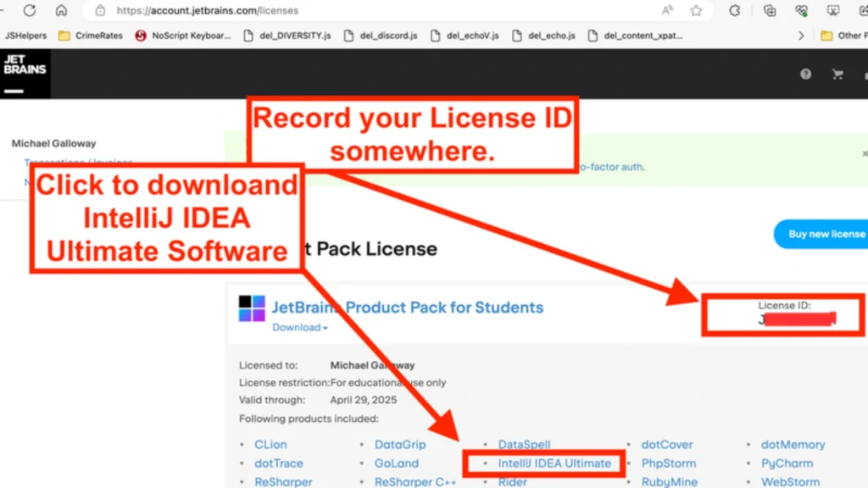Click the read aloud icon in address bar
This screenshot has height=488, width=868.
(667, 11)
